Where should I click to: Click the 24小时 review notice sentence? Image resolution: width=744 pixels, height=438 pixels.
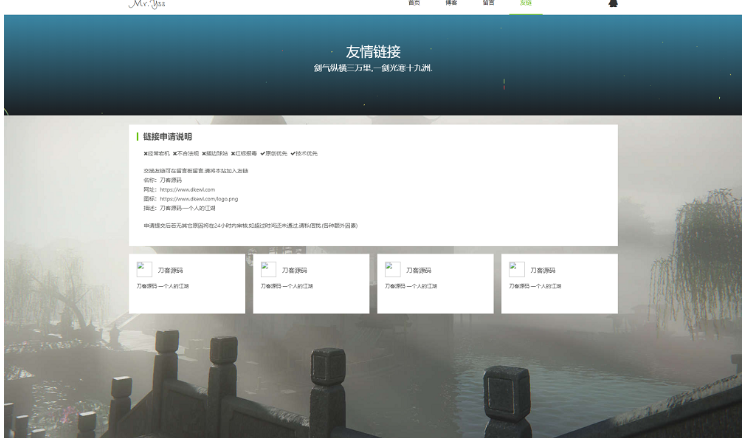(x=251, y=225)
